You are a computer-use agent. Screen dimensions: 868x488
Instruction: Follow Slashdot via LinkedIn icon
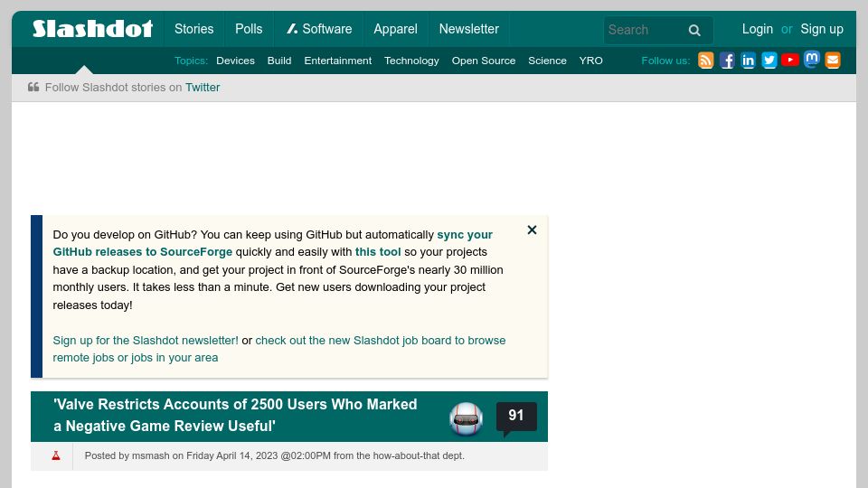click(x=748, y=61)
